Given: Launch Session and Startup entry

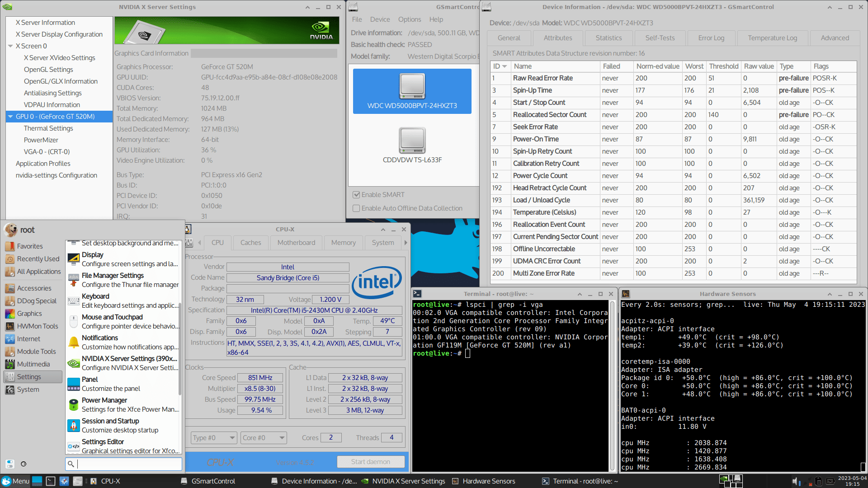Looking at the screenshot, I should pyautogui.click(x=123, y=426).
